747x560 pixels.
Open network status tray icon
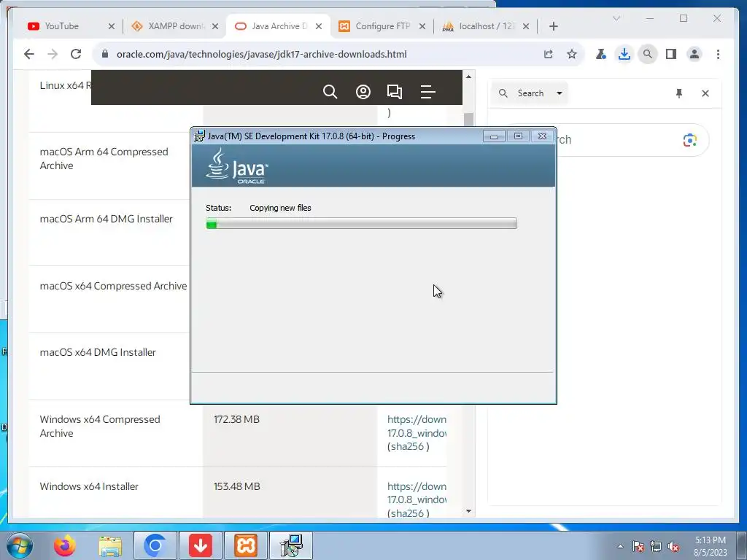(656, 546)
